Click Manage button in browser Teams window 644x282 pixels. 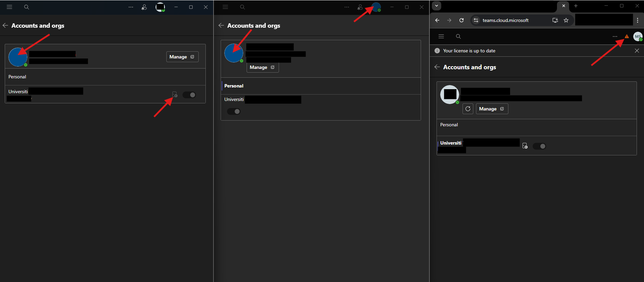pyautogui.click(x=492, y=109)
